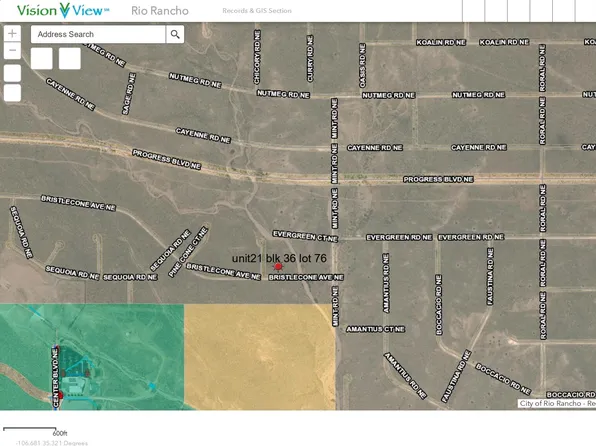596x446 pixels.
Task: Click the Evergreen Ct NE road label
Action: pos(305,236)
